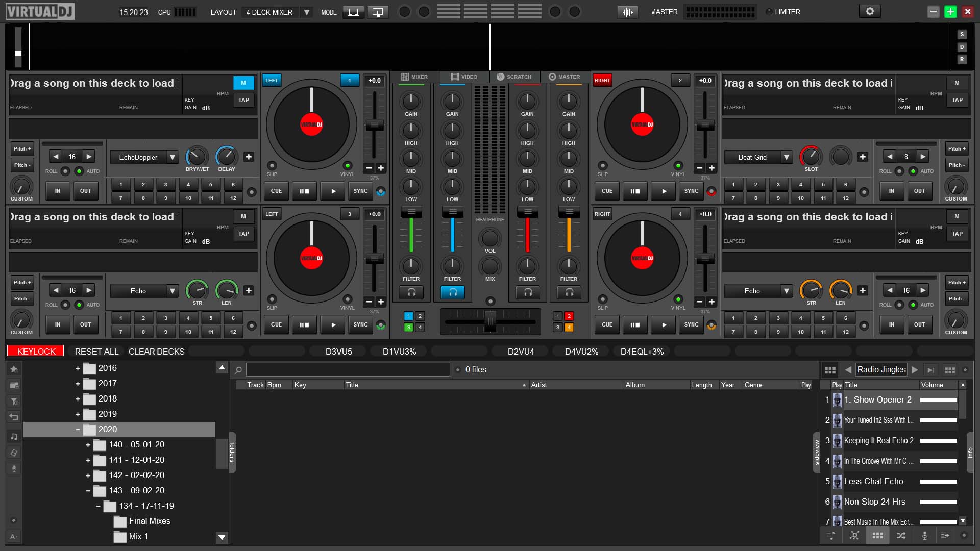Toggle SLIP mode on deck 3
Screen dimensions: 980x551
(272, 299)
